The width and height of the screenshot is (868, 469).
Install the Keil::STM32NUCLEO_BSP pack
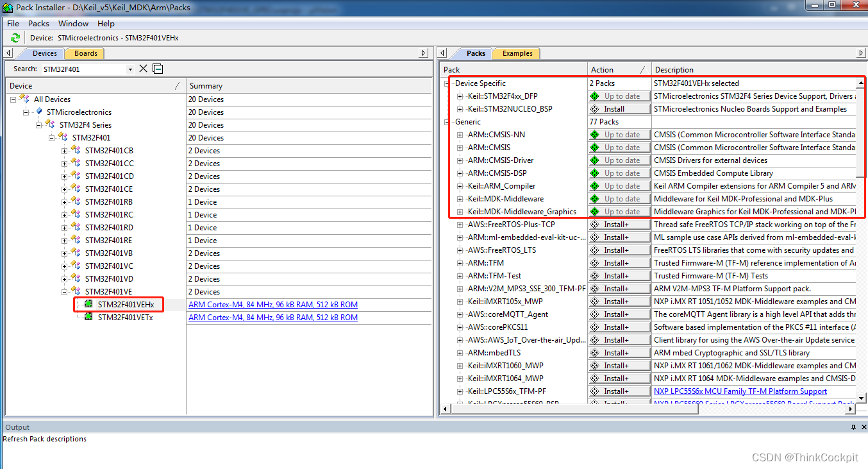pos(618,108)
